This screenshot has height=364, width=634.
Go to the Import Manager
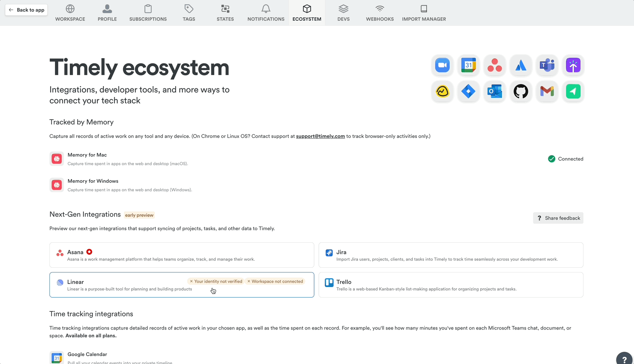pyautogui.click(x=424, y=13)
